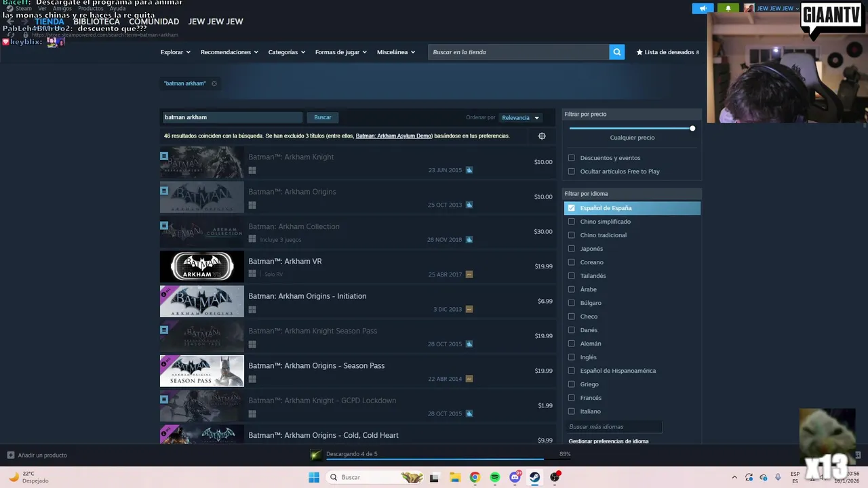868x488 pixels.
Task: Open the Steam announcements megaphone icon
Action: coord(703,8)
